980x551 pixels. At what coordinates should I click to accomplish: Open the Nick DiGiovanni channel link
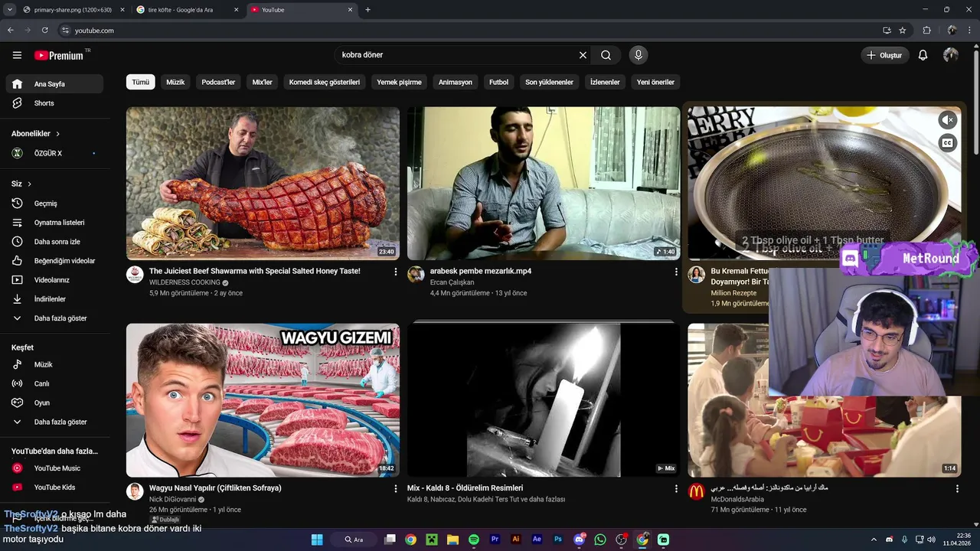pos(172,499)
